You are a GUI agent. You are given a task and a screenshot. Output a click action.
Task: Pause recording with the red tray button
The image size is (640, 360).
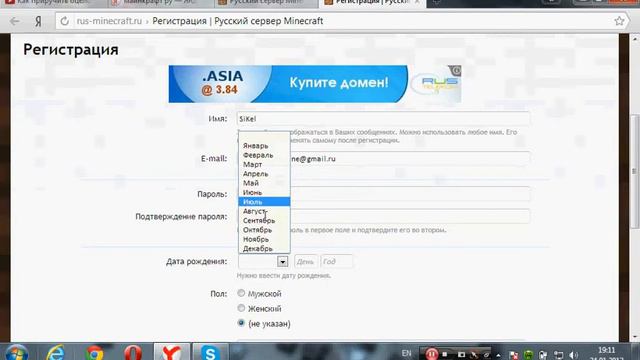pyautogui.click(x=431, y=354)
